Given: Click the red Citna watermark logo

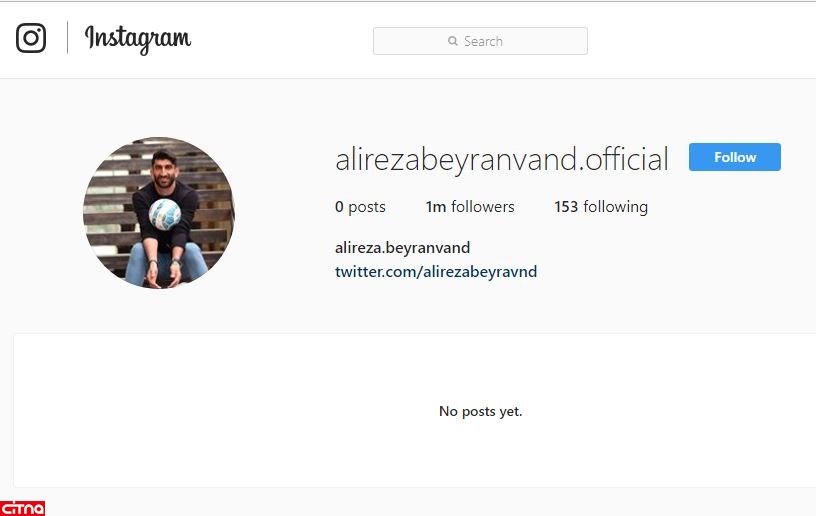Looking at the screenshot, I should [x=22, y=508].
